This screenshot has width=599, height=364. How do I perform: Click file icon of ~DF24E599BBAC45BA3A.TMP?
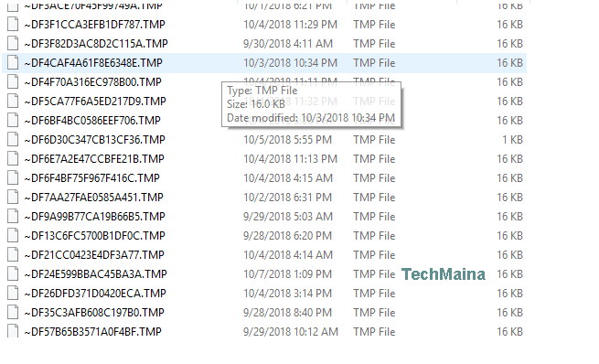point(13,273)
